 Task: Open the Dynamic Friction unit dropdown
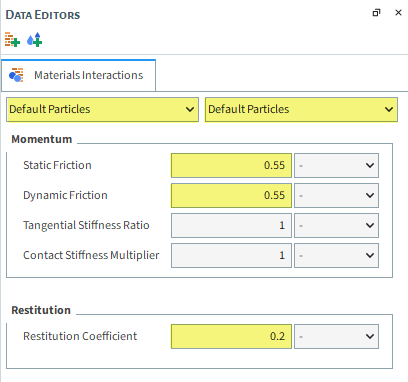[x=336, y=195]
